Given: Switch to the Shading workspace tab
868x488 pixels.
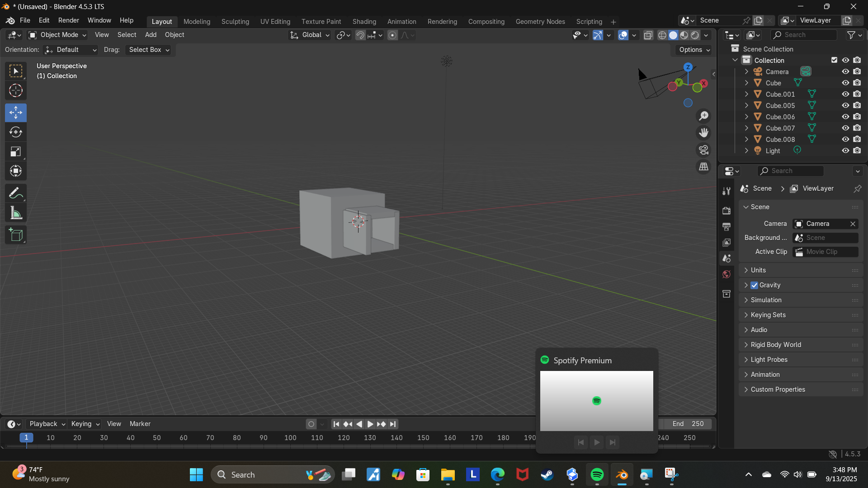Looking at the screenshot, I should tap(364, 22).
